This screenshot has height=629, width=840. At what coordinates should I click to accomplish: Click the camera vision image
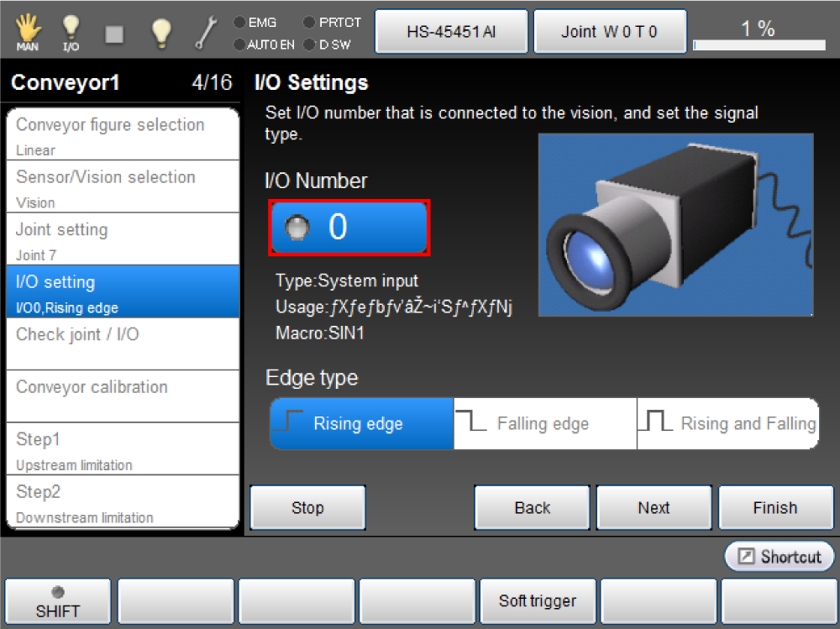tap(675, 224)
